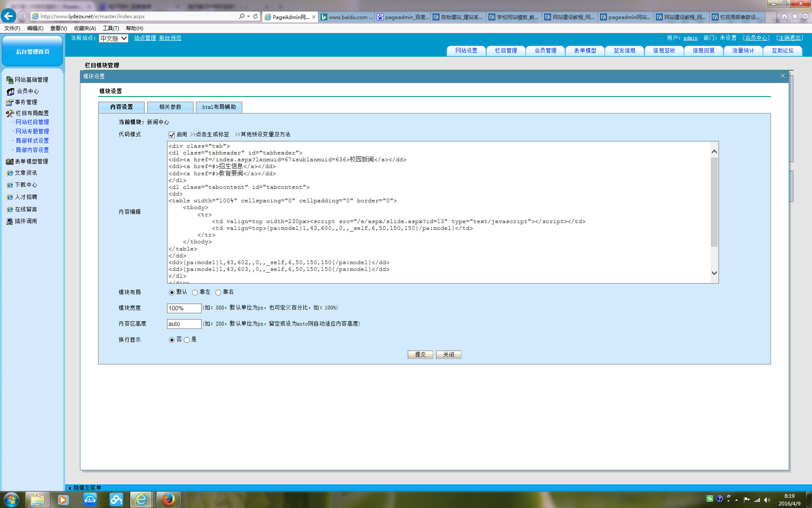
Task: Open Firefox from the taskbar
Action: click(x=168, y=500)
